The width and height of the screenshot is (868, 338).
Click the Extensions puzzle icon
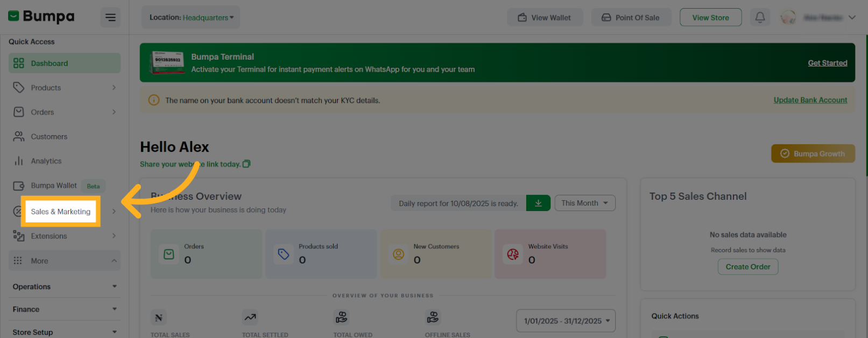coord(19,236)
